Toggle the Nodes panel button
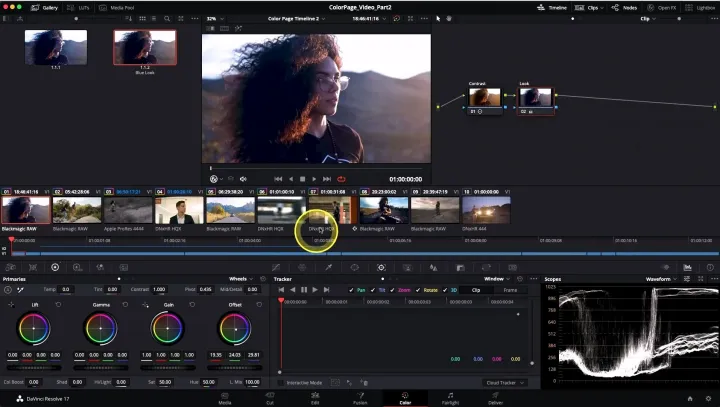This screenshot has height=407, width=720. (624, 8)
